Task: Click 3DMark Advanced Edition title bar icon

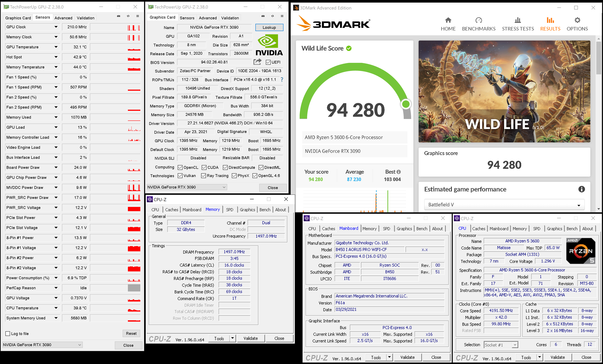Action: pyautogui.click(x=296, y=8)
